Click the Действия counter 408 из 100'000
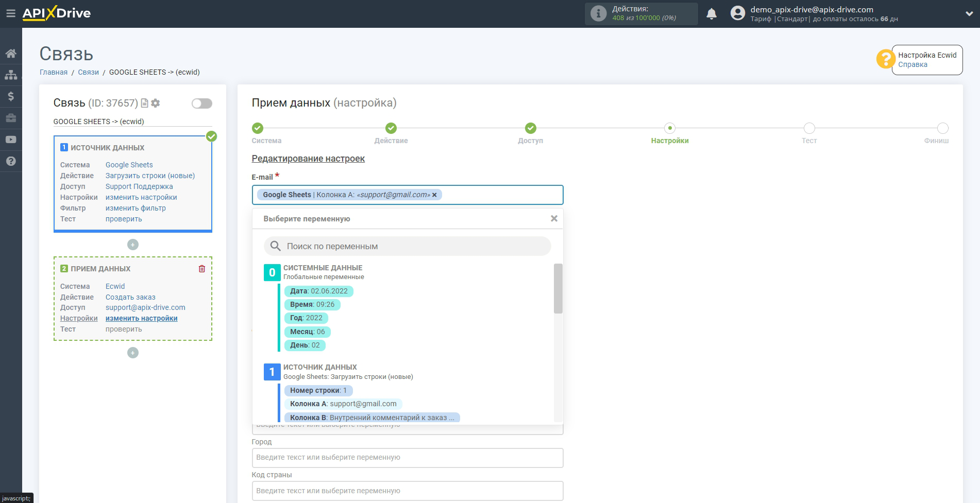 644,18
